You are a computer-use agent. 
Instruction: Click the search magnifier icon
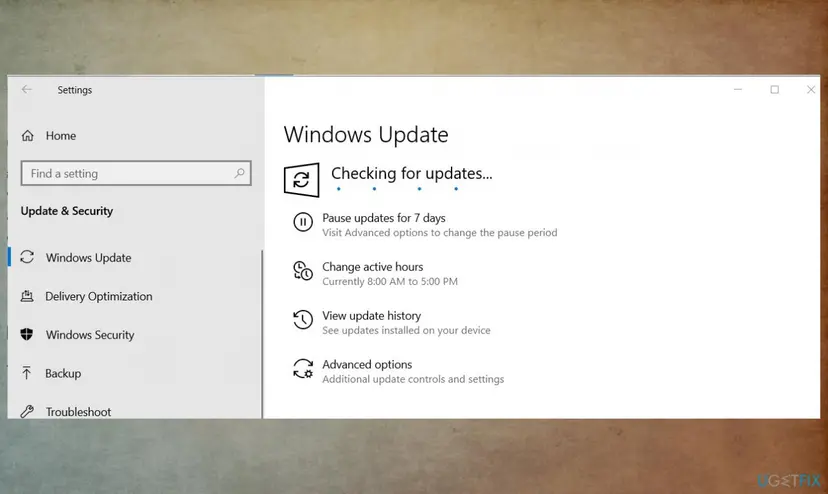239,173
